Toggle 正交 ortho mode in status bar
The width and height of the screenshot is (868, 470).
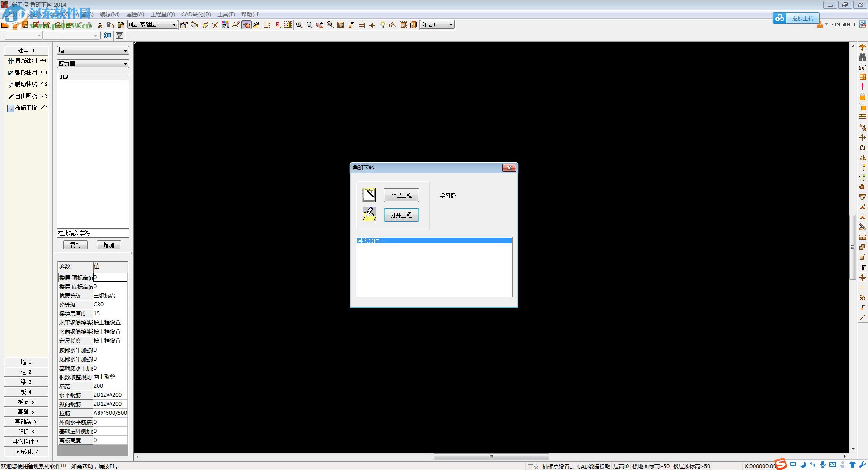coord(533,466)
